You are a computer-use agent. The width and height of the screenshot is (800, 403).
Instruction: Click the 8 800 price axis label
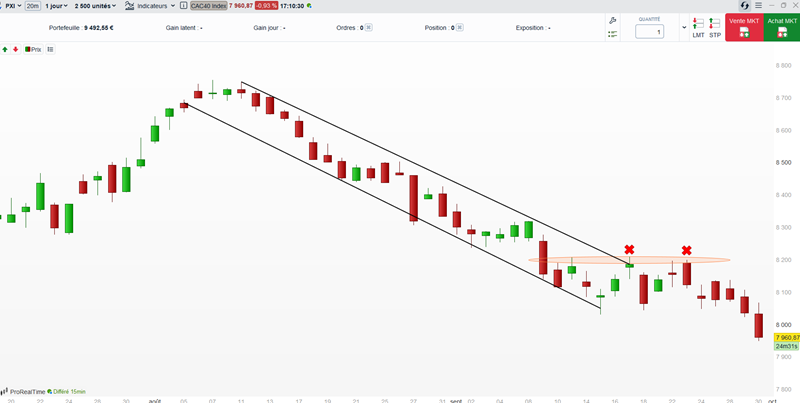[784, 65]
